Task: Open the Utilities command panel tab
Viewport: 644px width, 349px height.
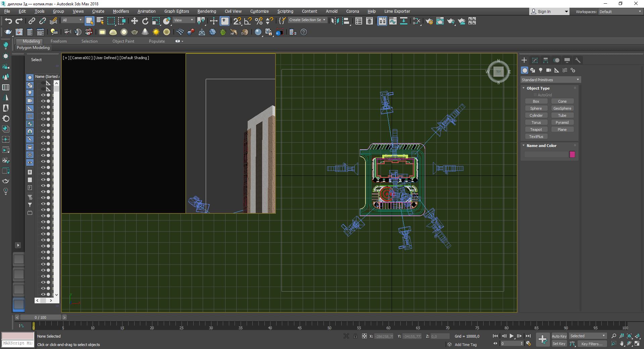Action: click(x=578, y=60)
